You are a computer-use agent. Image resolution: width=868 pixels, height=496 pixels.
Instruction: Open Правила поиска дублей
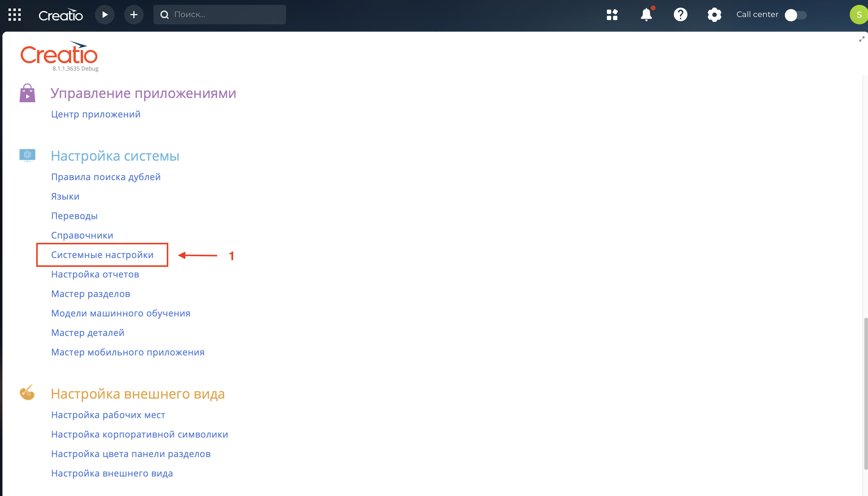[106, 177]
